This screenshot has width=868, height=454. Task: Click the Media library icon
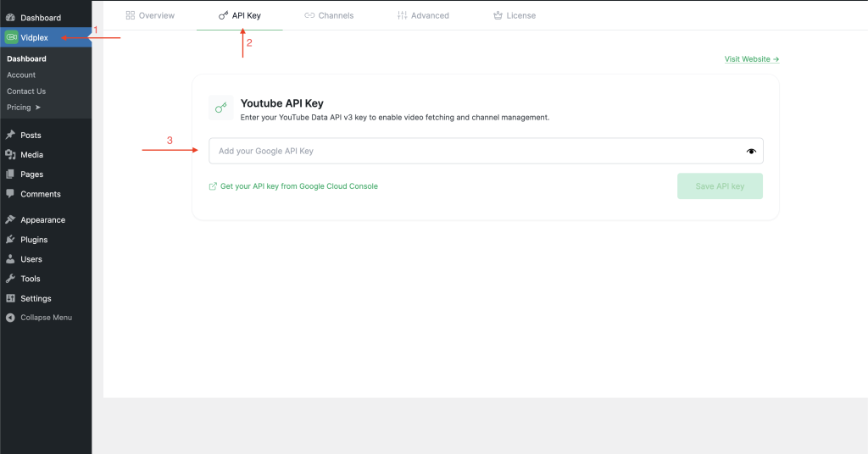(10, 155)
